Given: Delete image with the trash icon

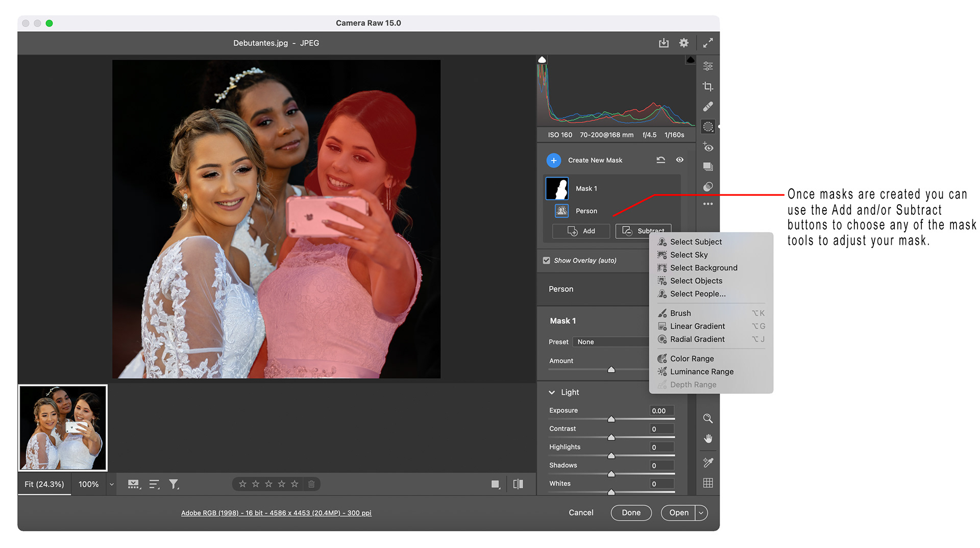Looking at the screenshot, I should 311,484.
